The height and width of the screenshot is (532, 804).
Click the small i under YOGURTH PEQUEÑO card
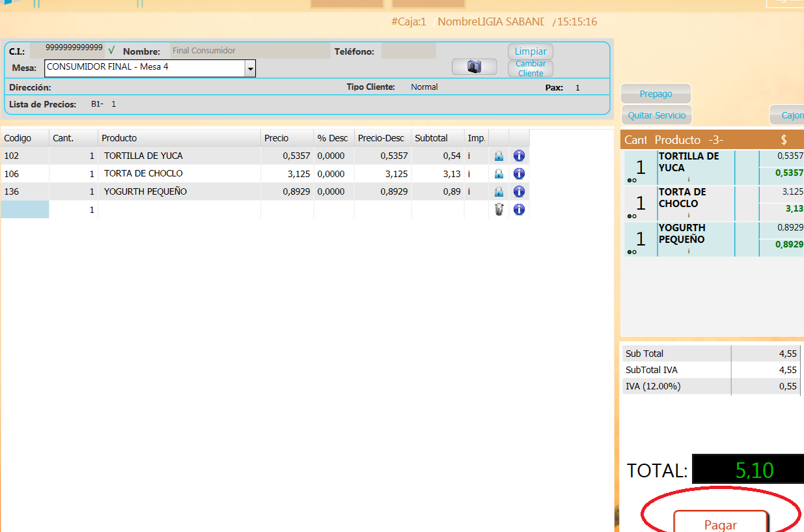pyautogui.click(x=689, y=251)
